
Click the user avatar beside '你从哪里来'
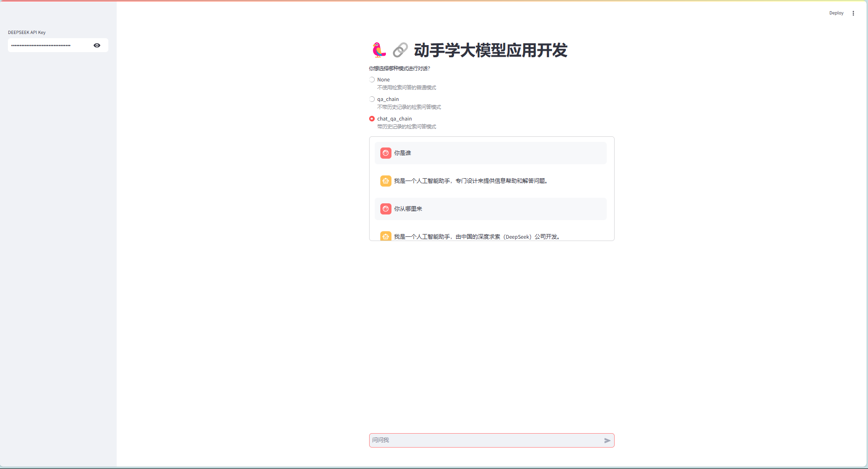[x=385, y=209]
